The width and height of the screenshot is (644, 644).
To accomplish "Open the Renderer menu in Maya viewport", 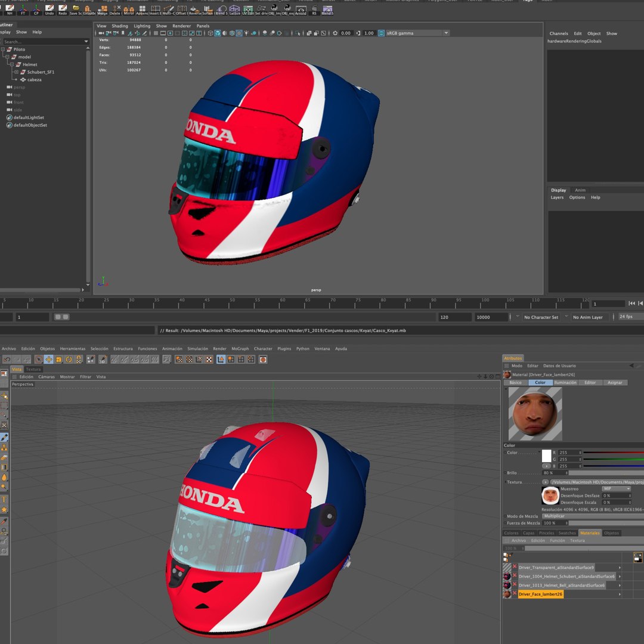I will 181,26.
